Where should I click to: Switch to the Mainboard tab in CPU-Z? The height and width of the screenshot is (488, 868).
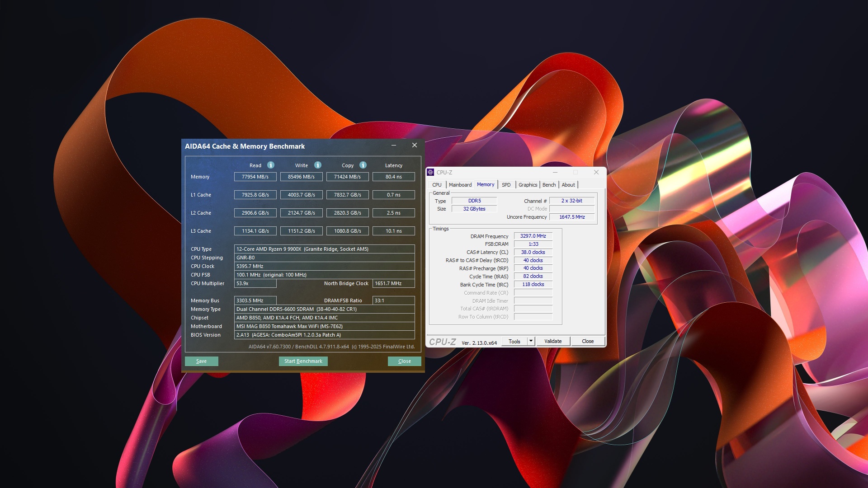point(460,185)
